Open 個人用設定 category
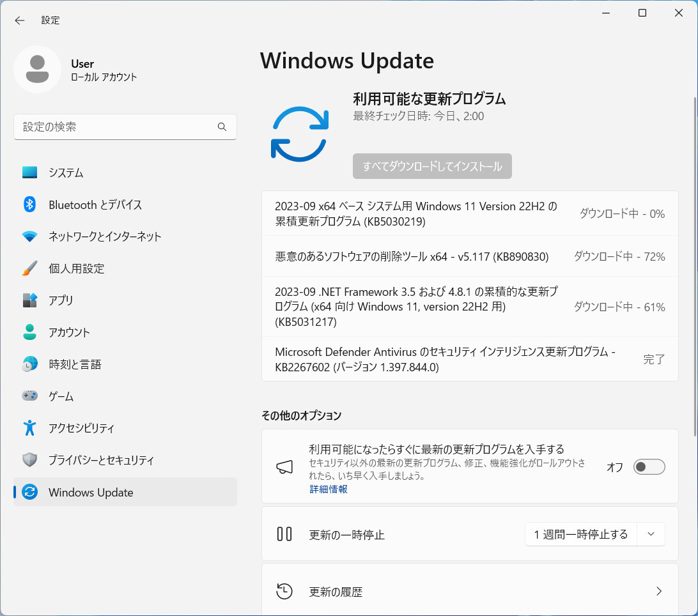698x616 pixels. pos(125,268)
